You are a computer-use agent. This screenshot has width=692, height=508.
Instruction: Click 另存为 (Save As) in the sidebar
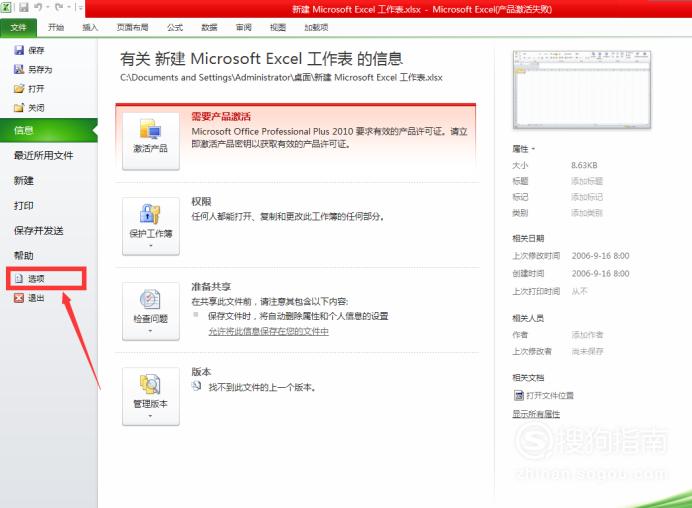[x=33, y=69]
